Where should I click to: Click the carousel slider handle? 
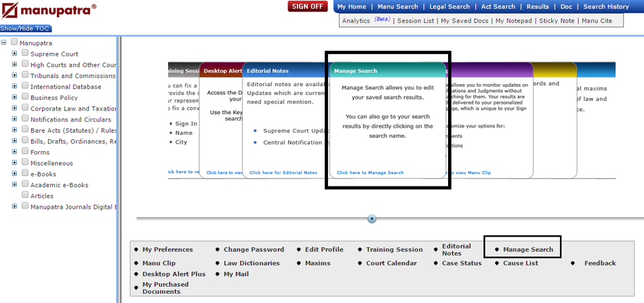click(371, 219)
